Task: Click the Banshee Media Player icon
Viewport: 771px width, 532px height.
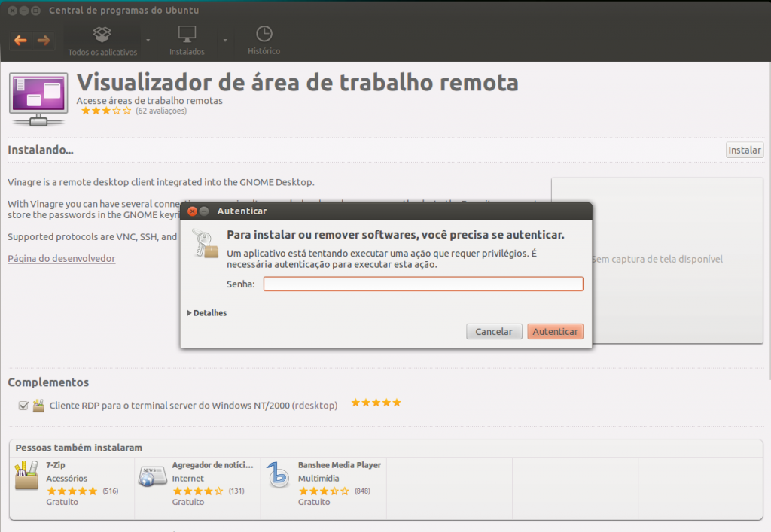Action: pos(279,475)
